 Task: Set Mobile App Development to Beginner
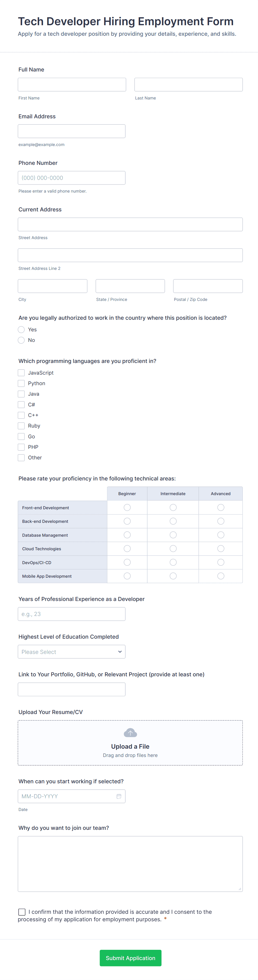pos(127,576)
